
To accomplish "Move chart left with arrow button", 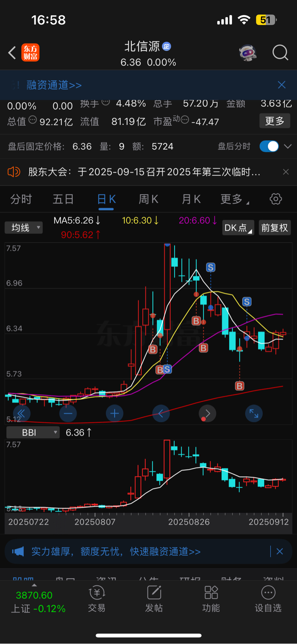I will click(161, 414).
